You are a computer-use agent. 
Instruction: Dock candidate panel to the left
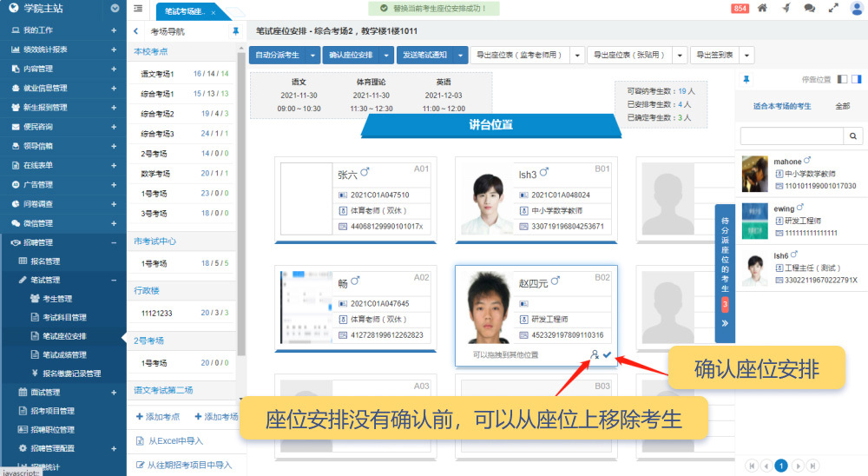pyautogui.click(x=842, y=79)
